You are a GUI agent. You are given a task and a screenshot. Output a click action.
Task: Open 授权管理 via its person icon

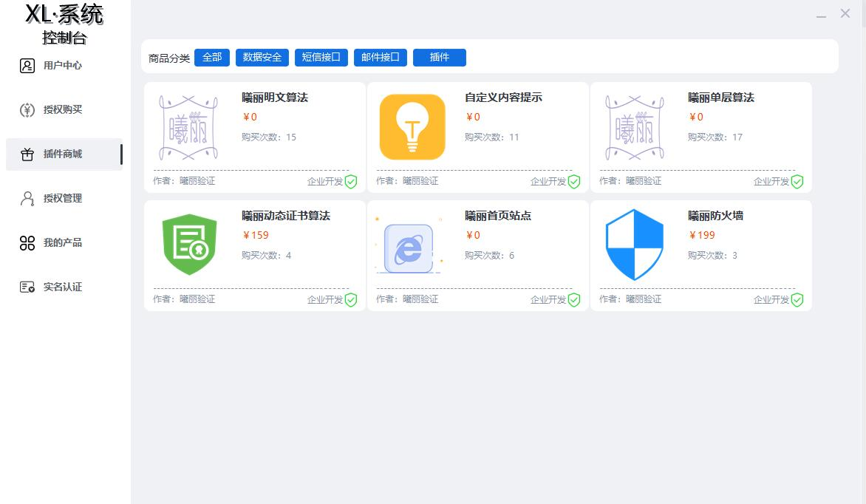point(26,199)
